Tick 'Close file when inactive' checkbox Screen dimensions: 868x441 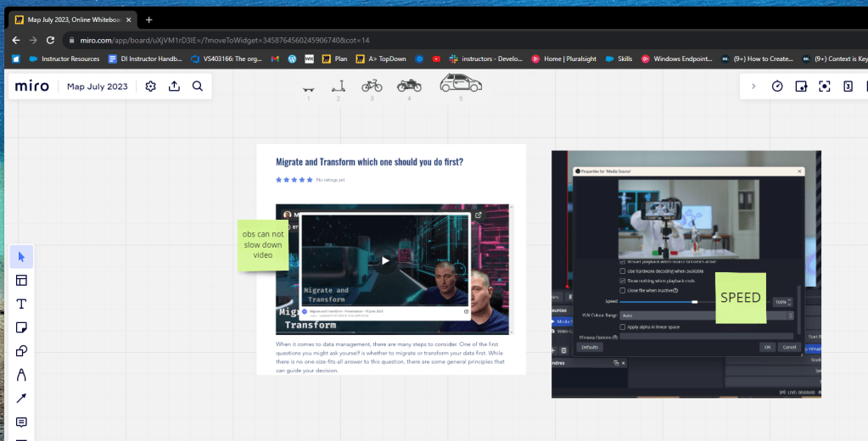[x=623, y=290]
